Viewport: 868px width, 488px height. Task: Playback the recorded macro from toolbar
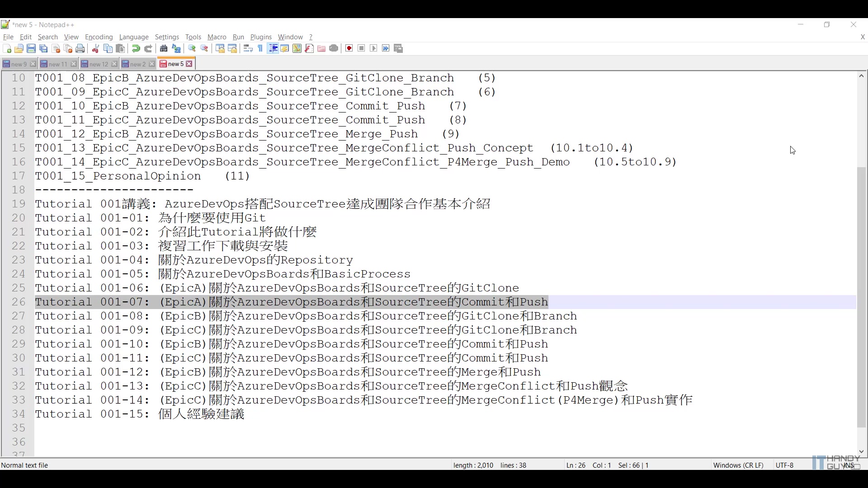[x=373, y=48]
